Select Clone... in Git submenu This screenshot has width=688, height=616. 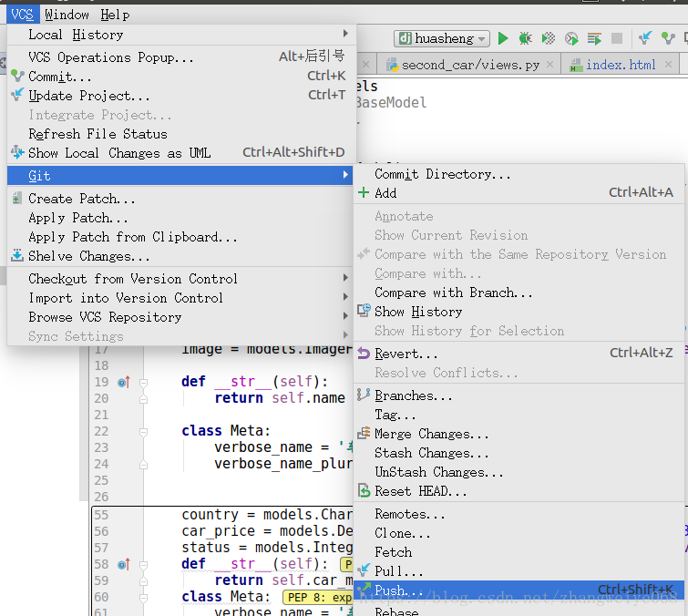click(x=519, y=533)
